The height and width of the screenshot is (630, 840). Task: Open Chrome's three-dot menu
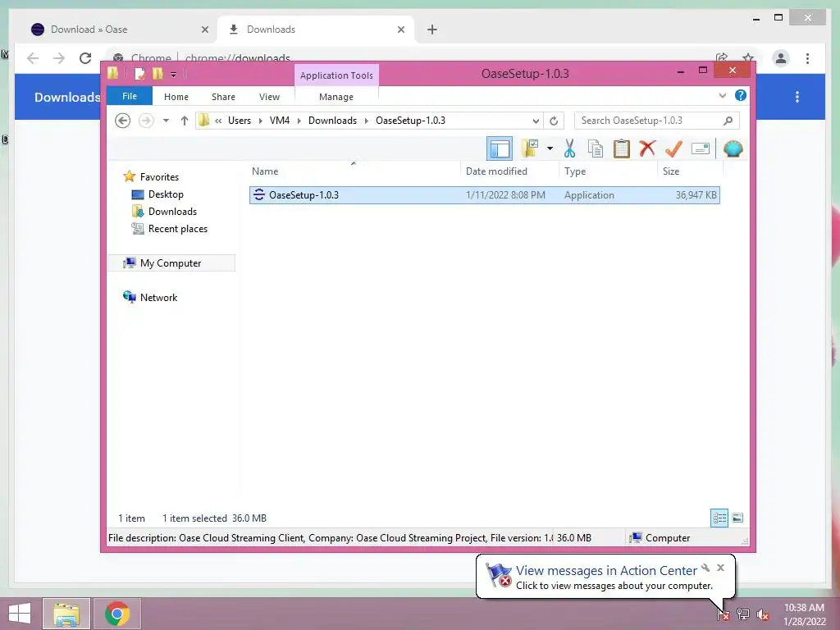807,58
